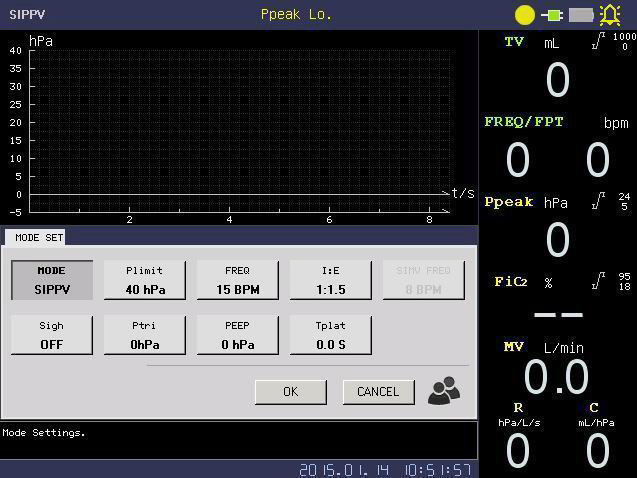Select the Tplat 0.0 S setting
Screen dimensions: 637x478
[x=331, y=335]
